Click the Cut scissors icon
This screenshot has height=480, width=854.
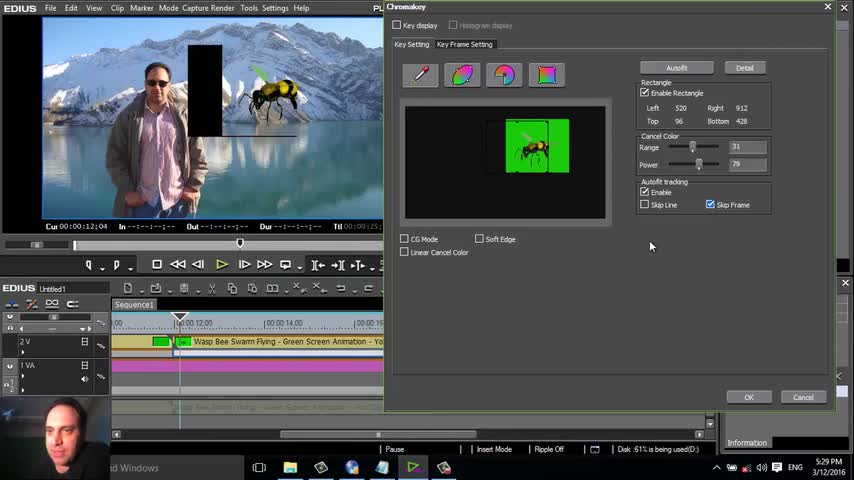click(x=212, y=288)
